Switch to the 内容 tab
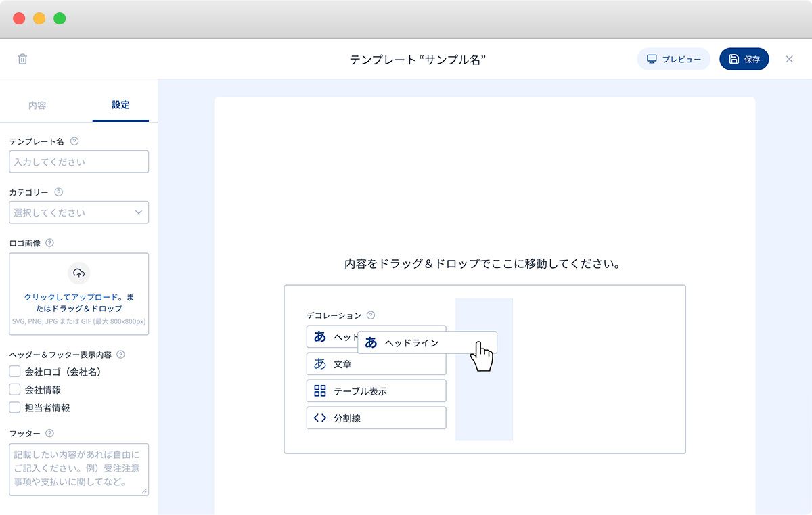The image size is (812, 515). click(37, 105)
